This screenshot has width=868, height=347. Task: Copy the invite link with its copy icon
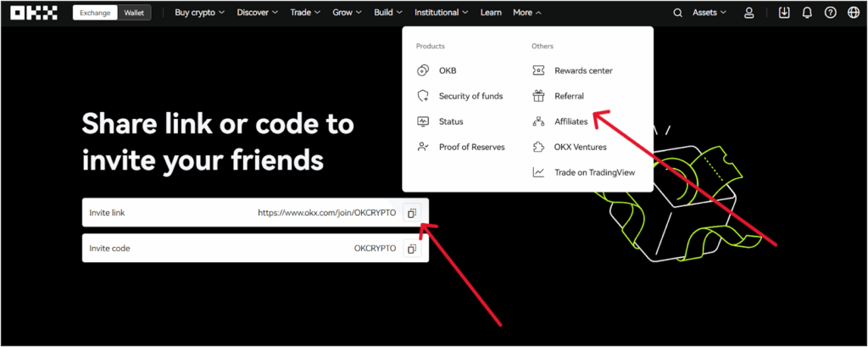tap(412, 212)
